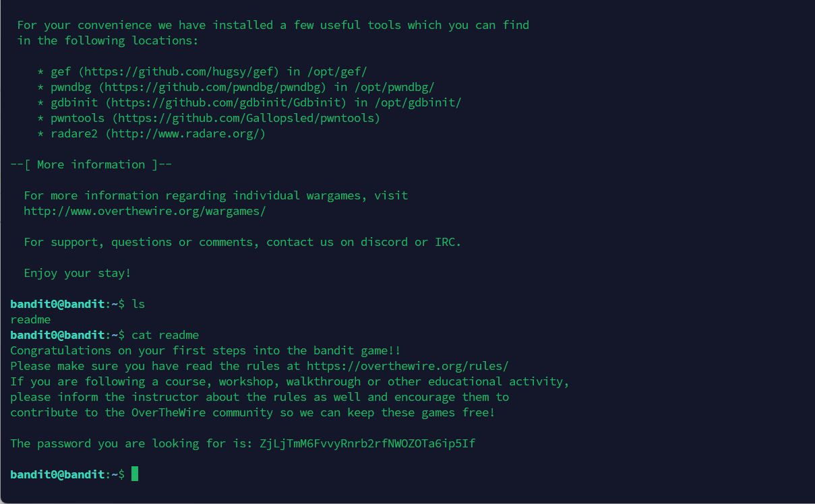
Task: Click the green terminal cursor block
Action: point(135,474)
